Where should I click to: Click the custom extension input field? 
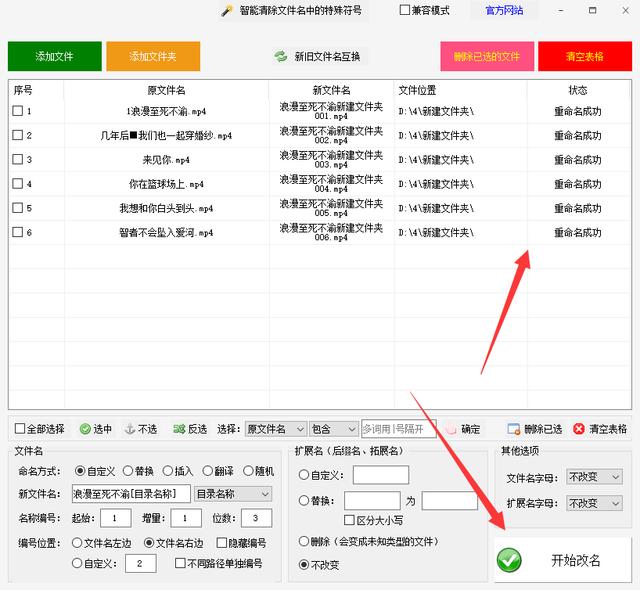(x=381, y=475)
